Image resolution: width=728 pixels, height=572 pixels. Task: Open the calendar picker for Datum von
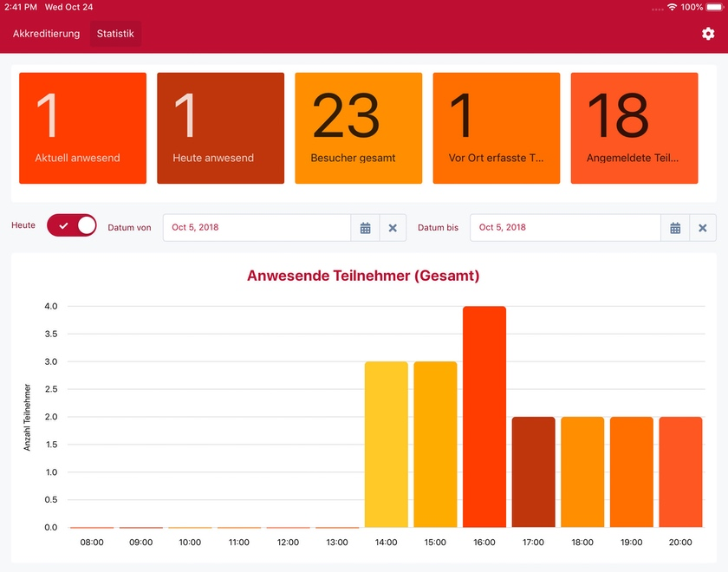[365, 227]
